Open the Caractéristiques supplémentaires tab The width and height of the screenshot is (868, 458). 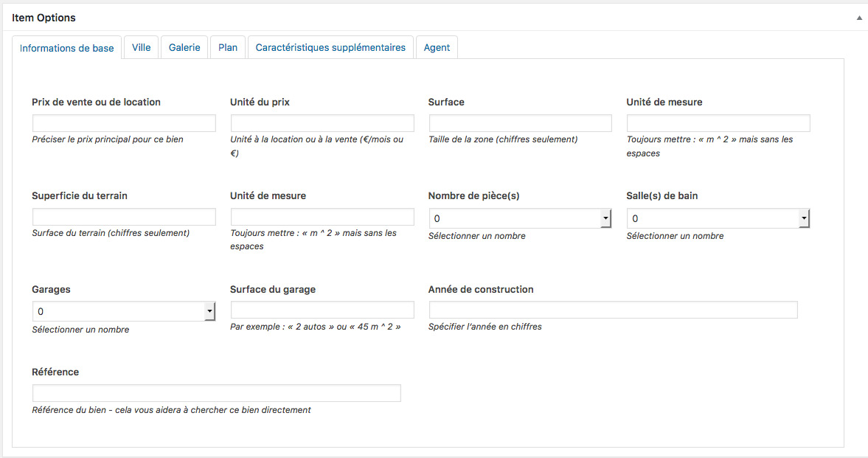(330, 47)
